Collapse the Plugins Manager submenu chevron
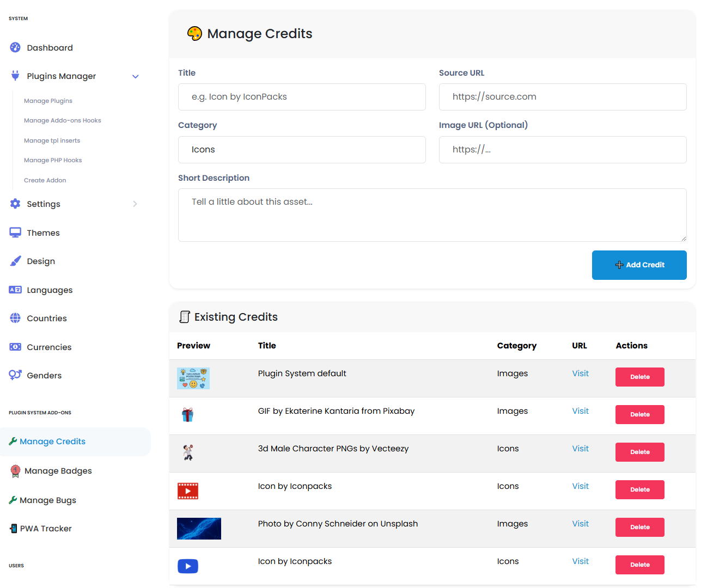The image size is (707, 588). coord(135,76)
